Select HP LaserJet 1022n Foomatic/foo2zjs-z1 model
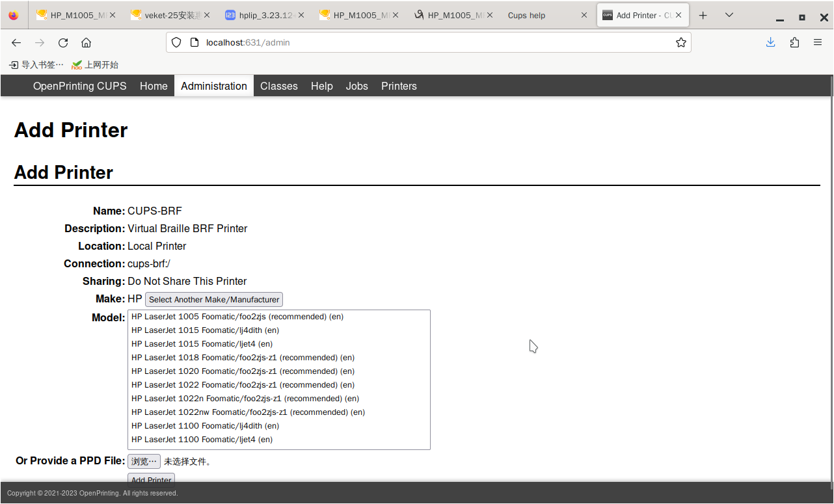This screenshot has height=504, width=834. pos(278,399)
